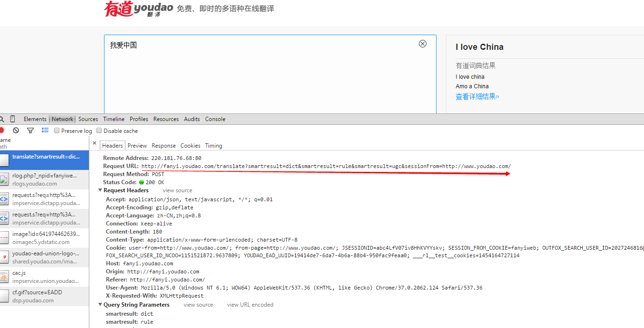This screenshot has width=644, height=328.
Task: Click view source beside Request Headers
Action: [178, 190]
